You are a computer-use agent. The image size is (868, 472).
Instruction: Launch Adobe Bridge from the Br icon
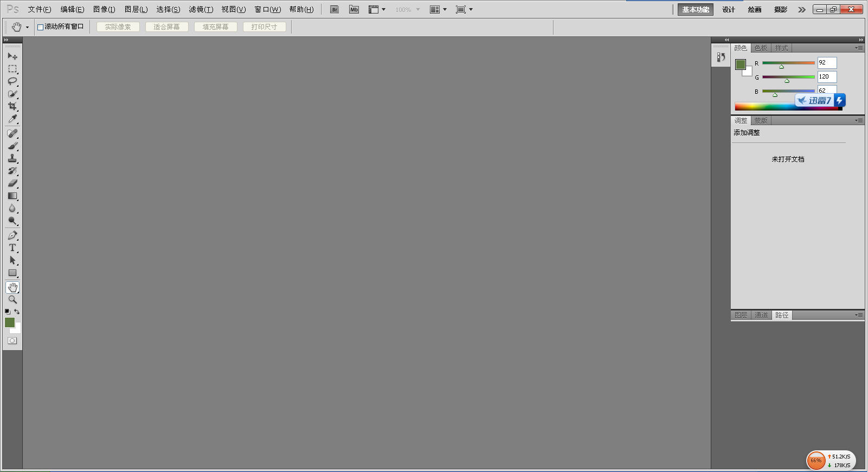[335, 9]
